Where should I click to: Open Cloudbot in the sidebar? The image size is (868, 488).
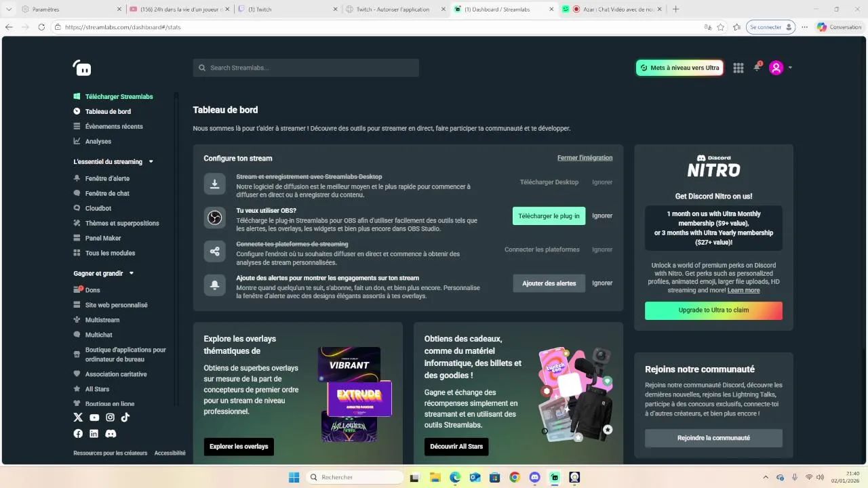[x=92, y=209]
